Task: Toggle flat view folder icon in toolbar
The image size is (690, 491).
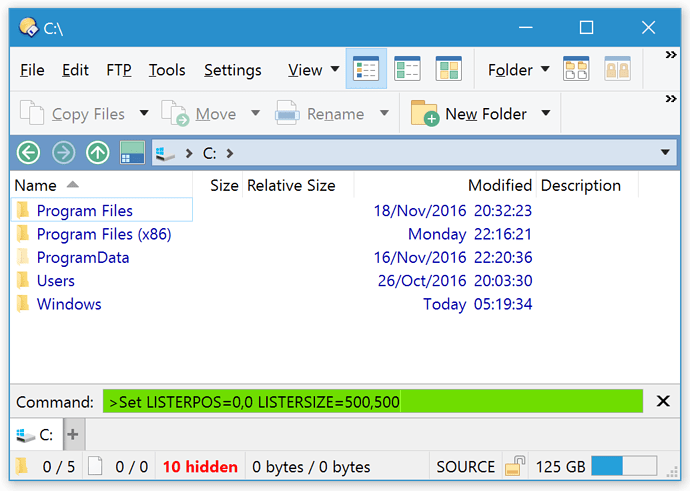Action: (x=576, y=69)
